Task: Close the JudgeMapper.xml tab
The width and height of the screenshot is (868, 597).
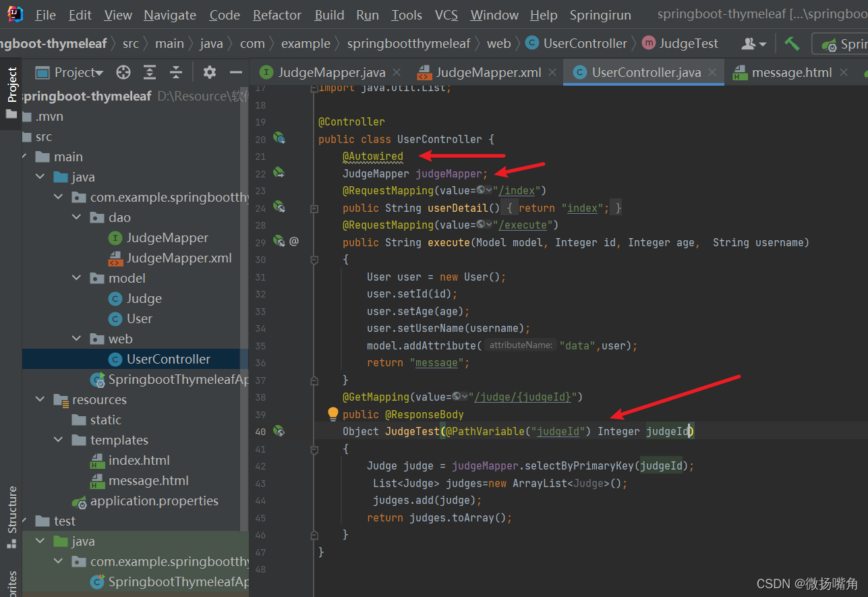Action: (x=552, y=72)
